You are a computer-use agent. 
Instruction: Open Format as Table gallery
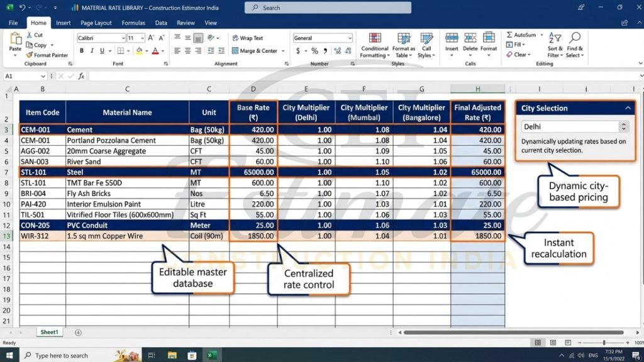404,45
